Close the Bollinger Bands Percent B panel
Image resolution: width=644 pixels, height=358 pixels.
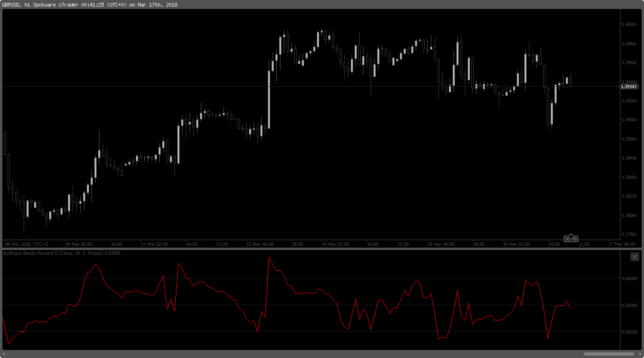click(635, 257)
